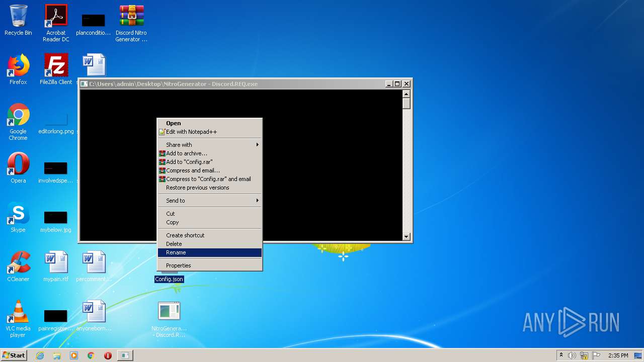Select NitroGenerator - Discord.REQ executable icon
The height and width of the screenshot is (362, 644).
169,319
